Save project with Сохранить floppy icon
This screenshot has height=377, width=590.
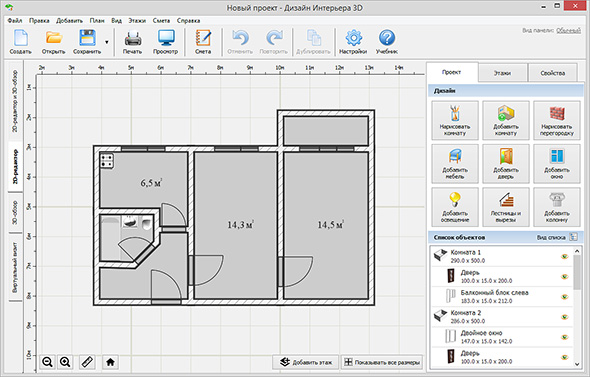(87, 38)
